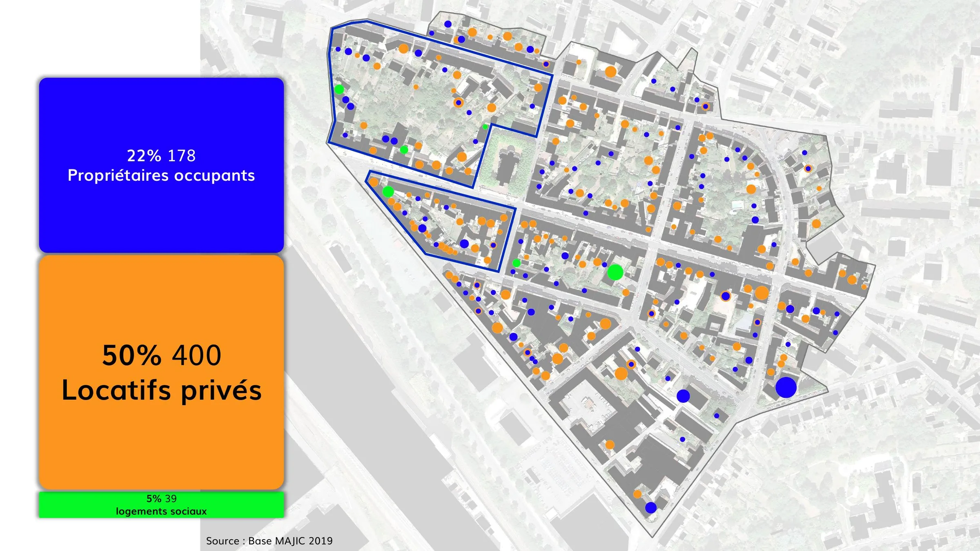
Task: Select the '50% 400' text
Action: click(x=162, y=355)
